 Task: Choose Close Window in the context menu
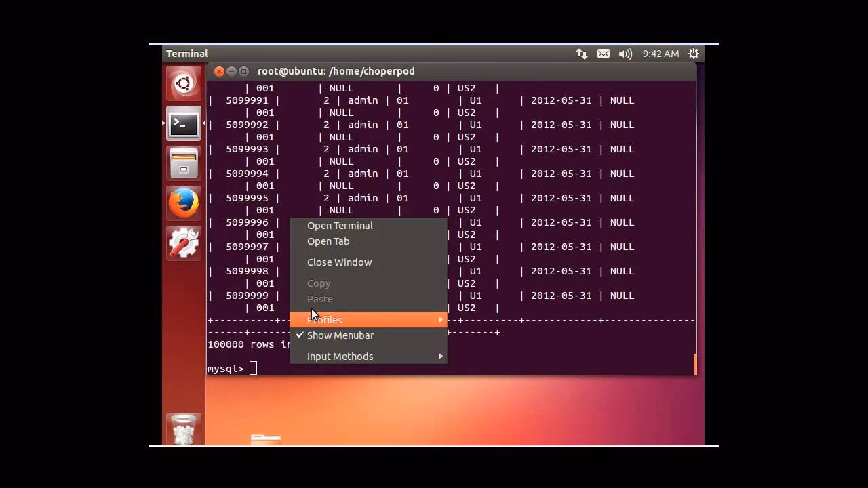pyautogui.click(x=368, y=262)
